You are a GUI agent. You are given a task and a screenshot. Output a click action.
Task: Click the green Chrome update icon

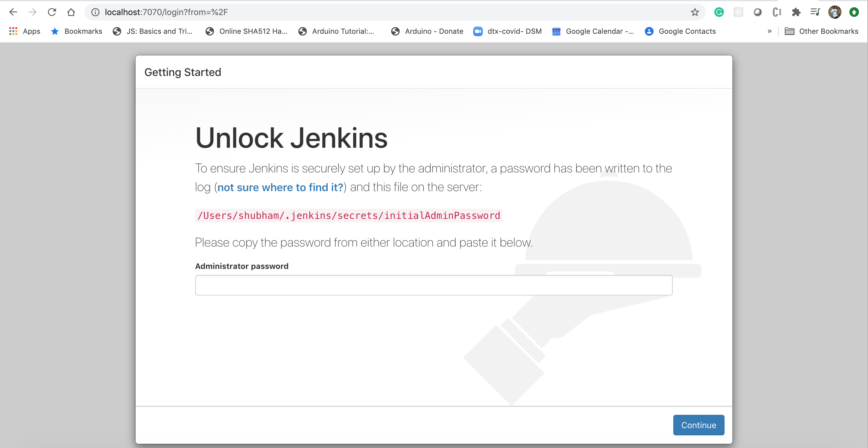point(854,12)
